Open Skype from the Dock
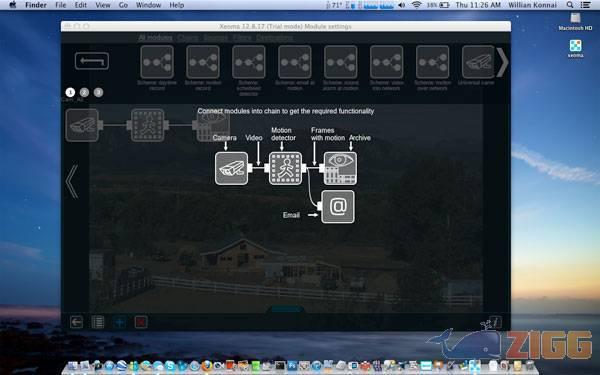The height and width of the screenshot is (375, 600). 170,366
